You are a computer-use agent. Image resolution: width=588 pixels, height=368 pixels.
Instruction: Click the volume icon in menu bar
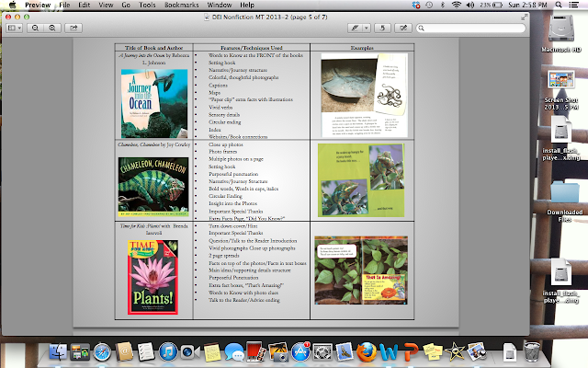coord(470,5)
